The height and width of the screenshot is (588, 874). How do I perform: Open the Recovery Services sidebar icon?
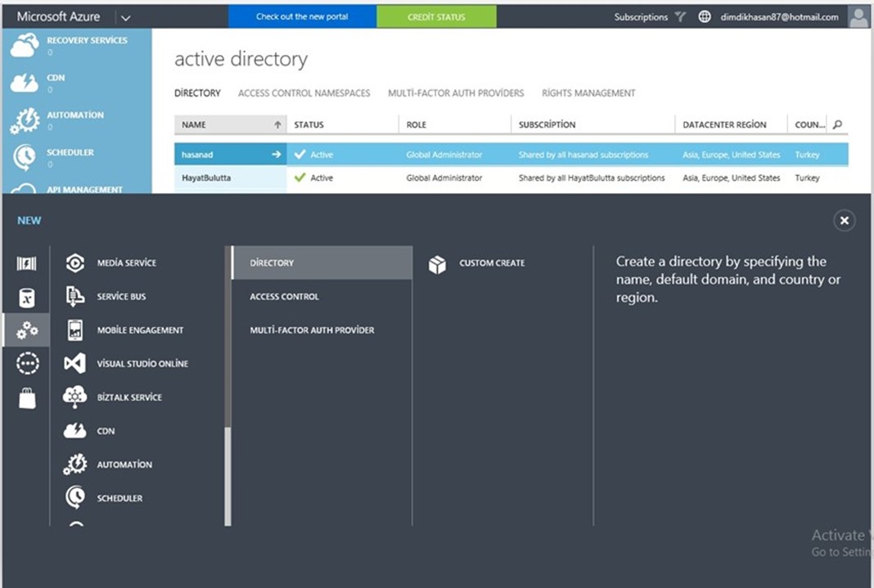pyautogui.click(x=25, y=45)
